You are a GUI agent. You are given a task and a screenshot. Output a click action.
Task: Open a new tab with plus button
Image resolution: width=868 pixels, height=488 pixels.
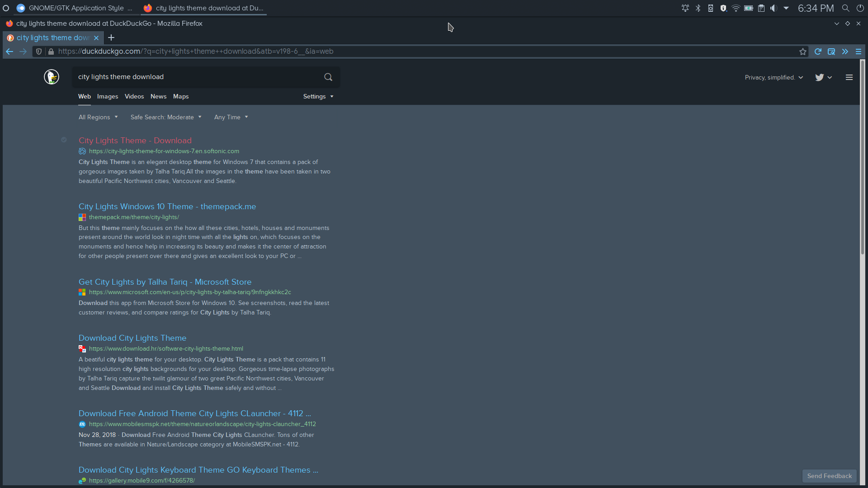(x=111, y=38)
